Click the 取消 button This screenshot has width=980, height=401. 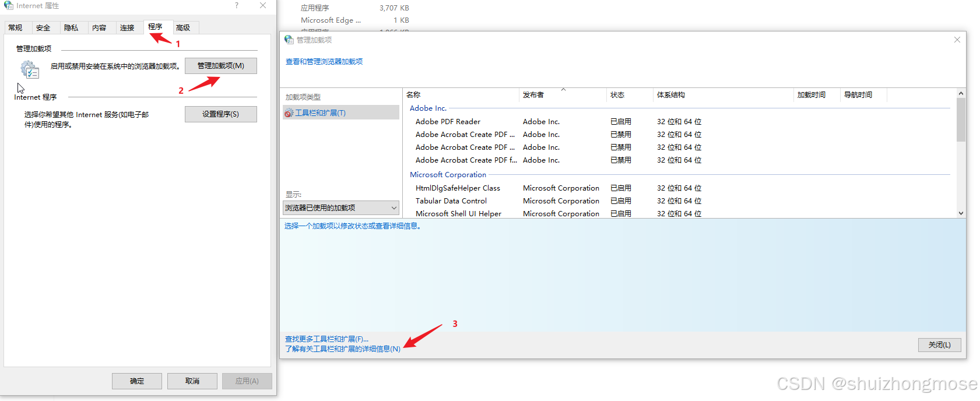tap(192, 381)
